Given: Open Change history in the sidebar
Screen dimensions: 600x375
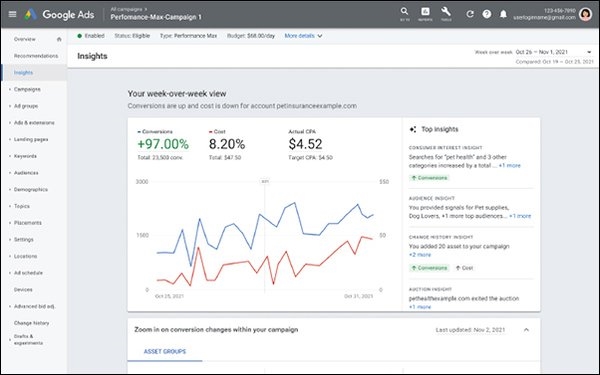Looking at the screenshot, I should [31, 323].
